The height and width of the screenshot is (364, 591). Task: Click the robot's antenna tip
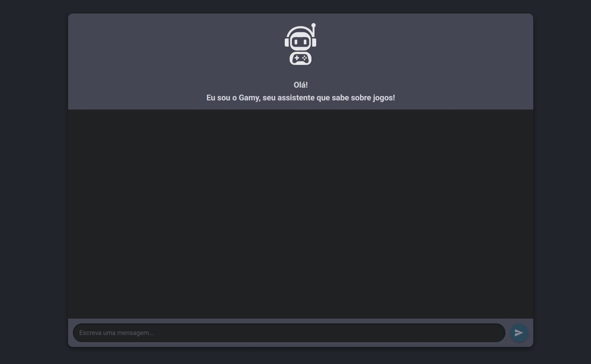click(x=314, y=25)
